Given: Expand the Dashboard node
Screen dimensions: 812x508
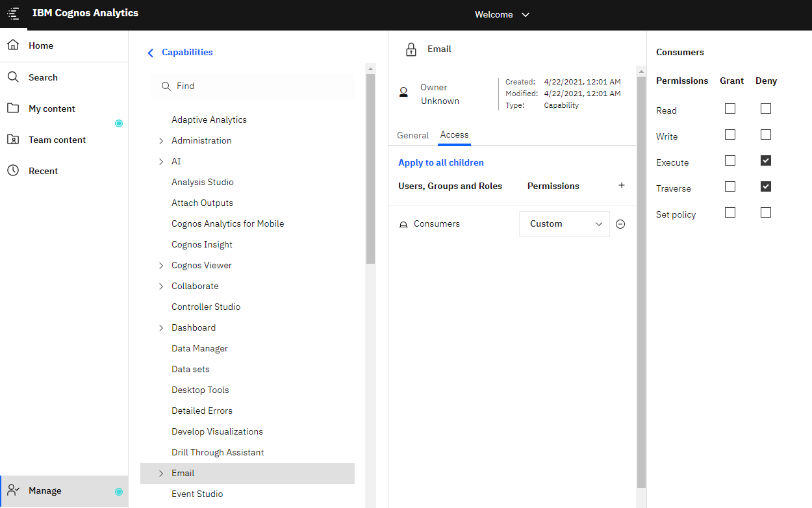Looking at the screenshot, I should [x=161, y=328].
